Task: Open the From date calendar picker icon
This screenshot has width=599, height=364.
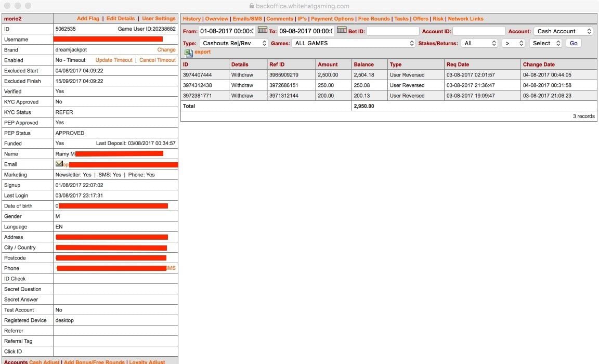Action: point(263,30)
